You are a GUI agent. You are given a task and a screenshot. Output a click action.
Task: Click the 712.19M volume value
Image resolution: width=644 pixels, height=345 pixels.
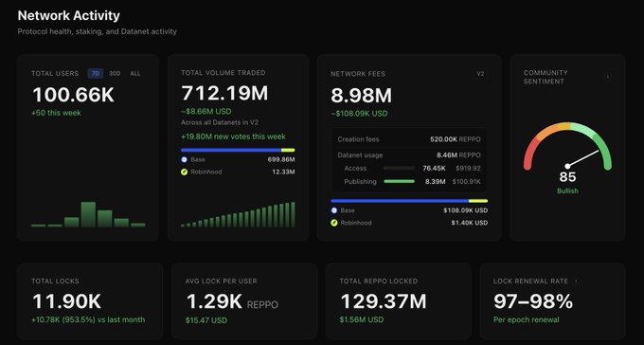(x=224, y=93)
